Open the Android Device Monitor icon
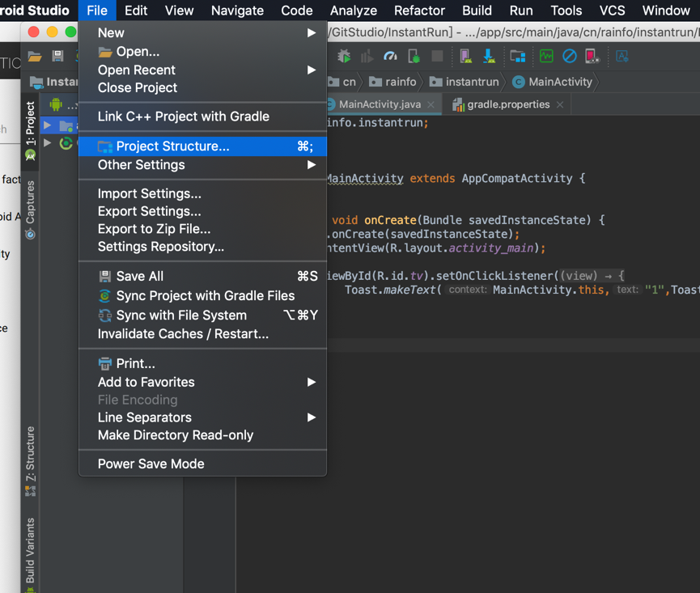The image size is (700, 593). point(546,56)
